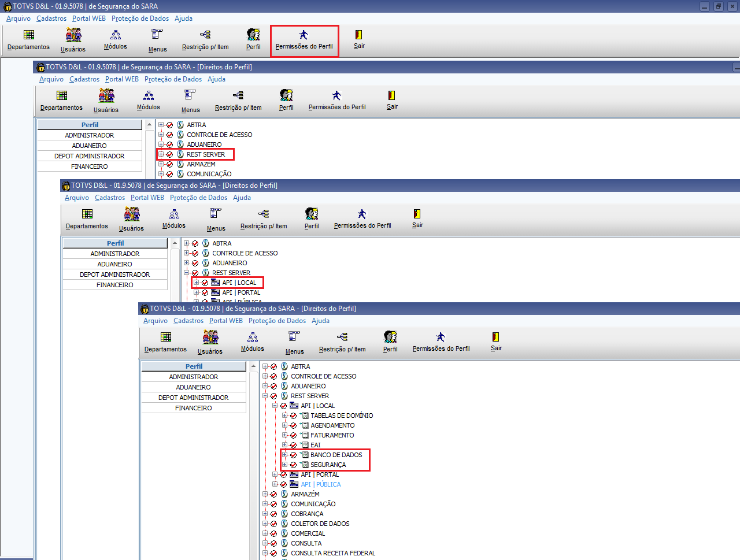Open Módulos in the second window from top
This screenshot has width=740, height=560.
point(149,101)
